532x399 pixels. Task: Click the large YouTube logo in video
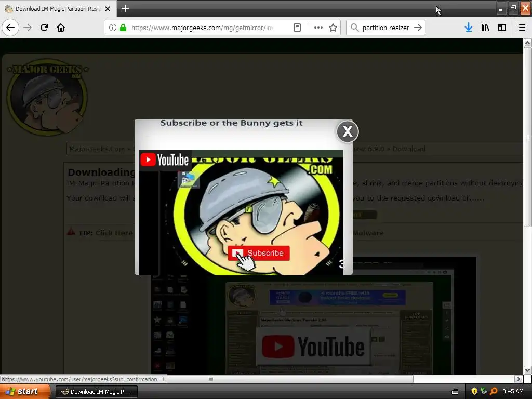click(313, 347)
